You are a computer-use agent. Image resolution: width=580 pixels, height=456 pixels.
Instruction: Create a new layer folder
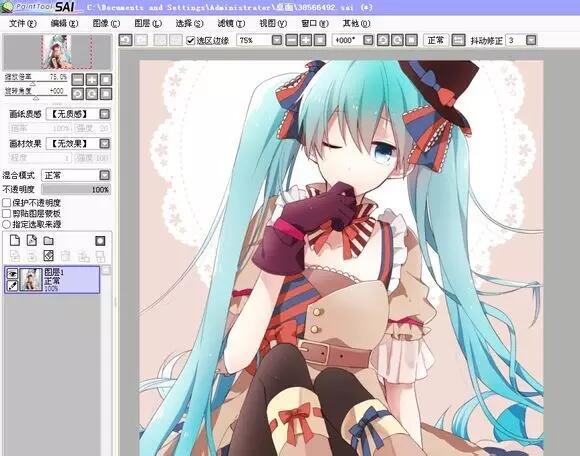(x=48, y=241)
